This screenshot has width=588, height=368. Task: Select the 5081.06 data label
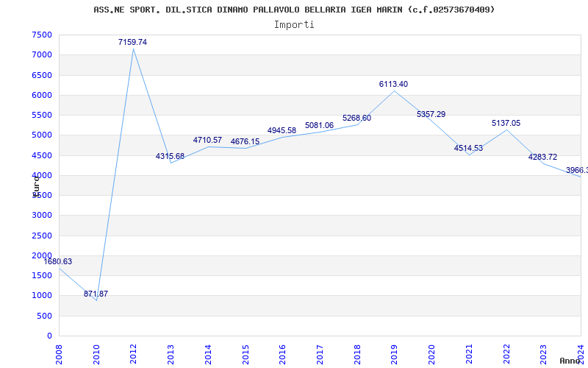319,126
